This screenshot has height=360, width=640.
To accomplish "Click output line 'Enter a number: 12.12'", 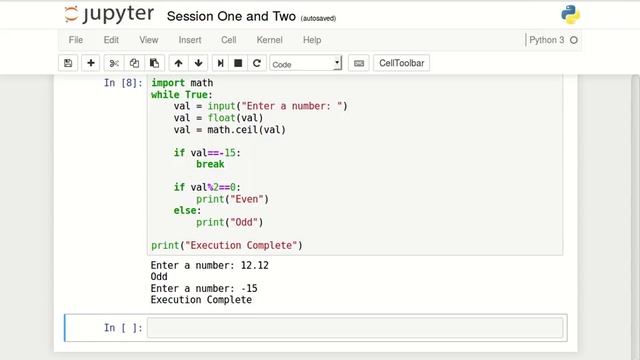I will (x=209, y=266).
